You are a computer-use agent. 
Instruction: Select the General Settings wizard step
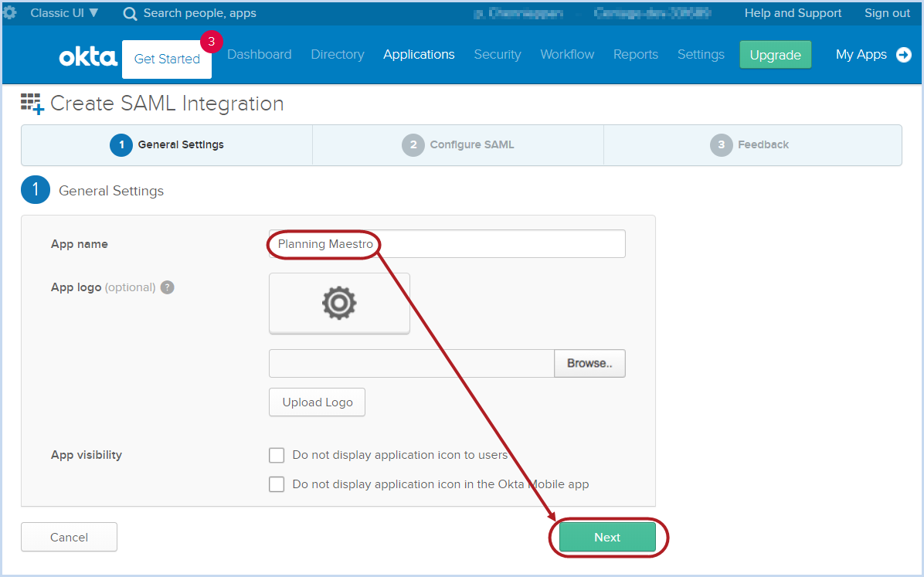click(167, 145)
